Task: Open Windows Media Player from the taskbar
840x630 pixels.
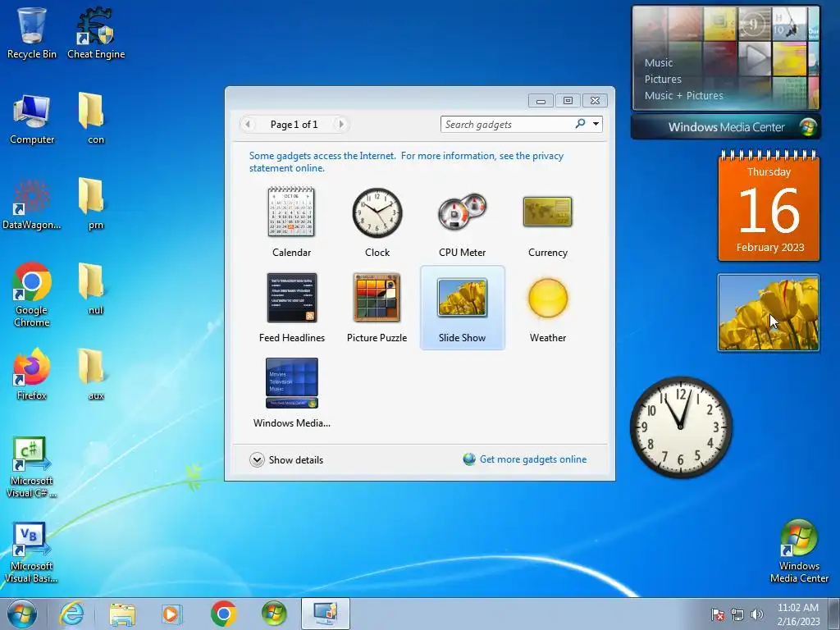Action: click(172, 614)
